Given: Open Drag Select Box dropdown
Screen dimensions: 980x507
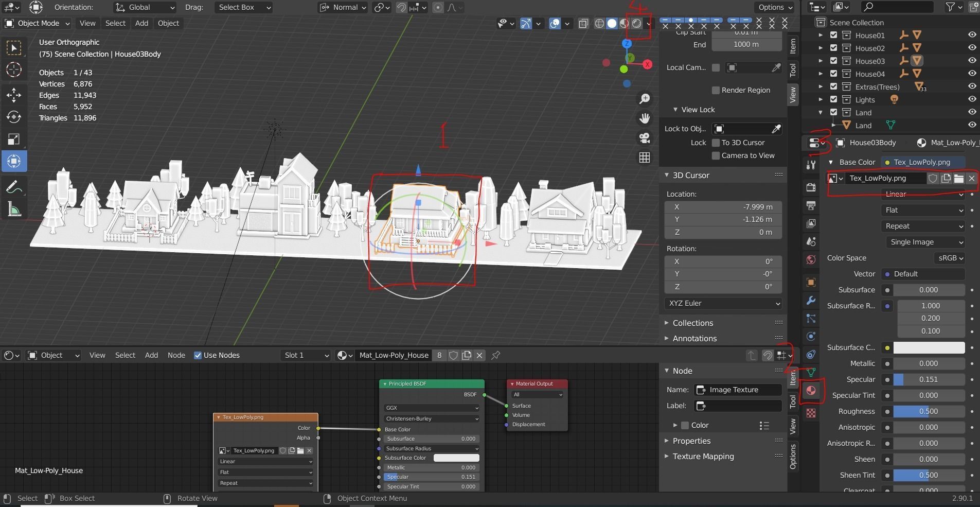Looking at the screenshot, I should click(x=243, y=7).
